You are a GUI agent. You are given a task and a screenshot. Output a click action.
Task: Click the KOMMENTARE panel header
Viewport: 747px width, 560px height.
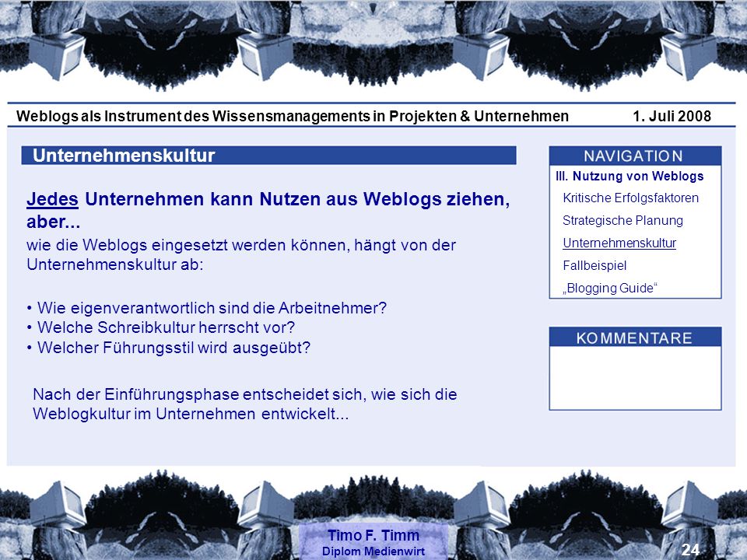coord(635,338)
